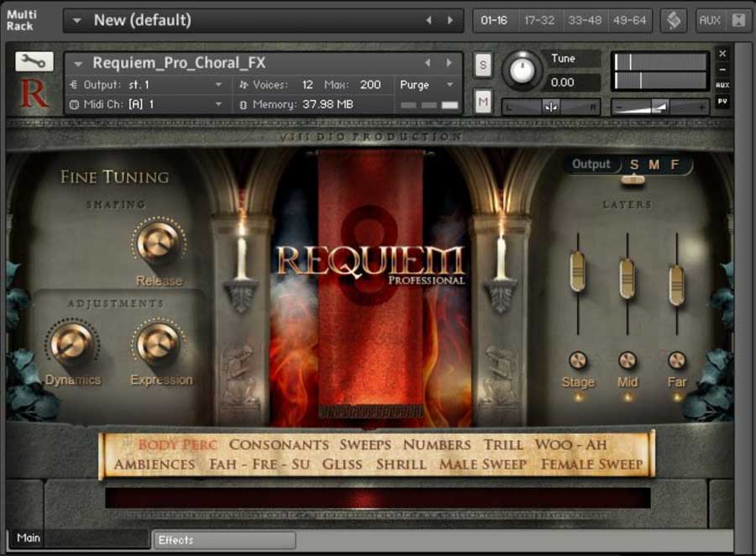Select the Female Sweep patch
The image size is (756, 556).
(x=591, y=464)
